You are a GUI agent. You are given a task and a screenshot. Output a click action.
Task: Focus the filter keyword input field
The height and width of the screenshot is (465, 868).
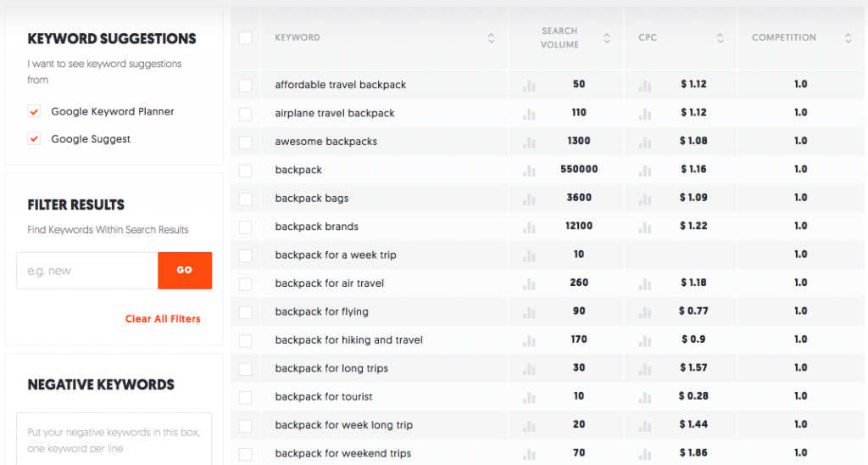(x=87, y=271)
